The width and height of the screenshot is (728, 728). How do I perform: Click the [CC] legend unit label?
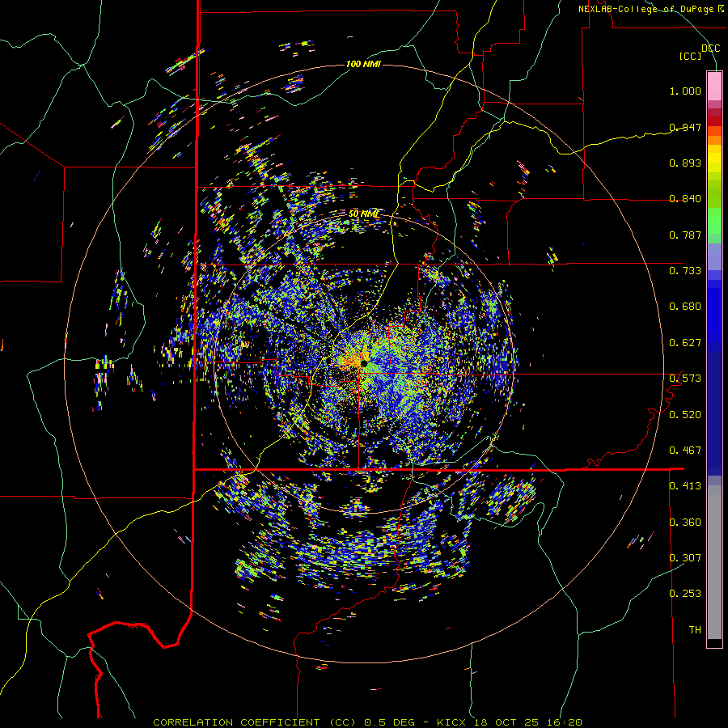[691, 56]
